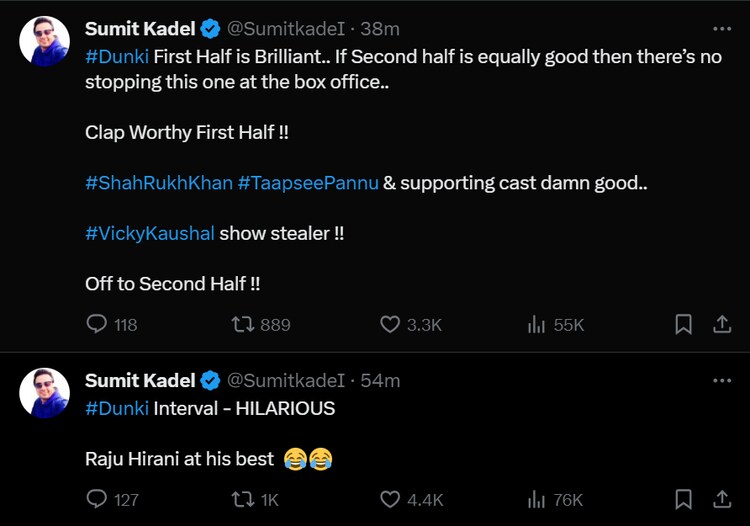Open more options on First Half tweet
This screenshot has height=526, width=750.
click(721, 30)
